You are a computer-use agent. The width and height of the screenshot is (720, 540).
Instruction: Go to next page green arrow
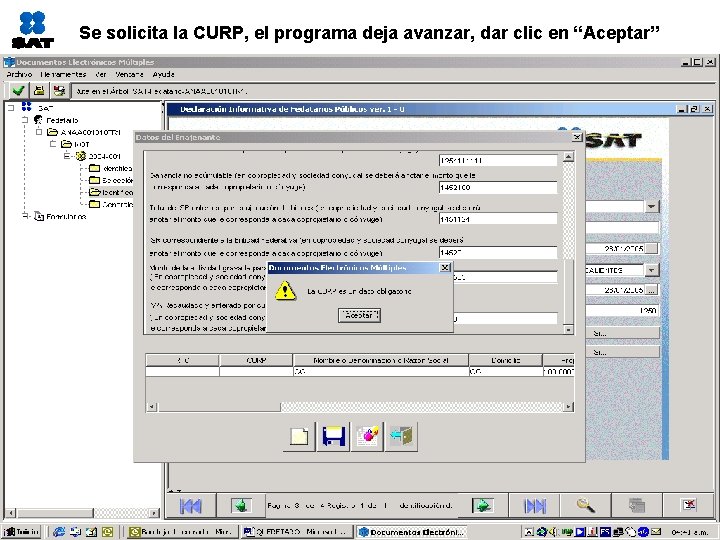(482, 506)
